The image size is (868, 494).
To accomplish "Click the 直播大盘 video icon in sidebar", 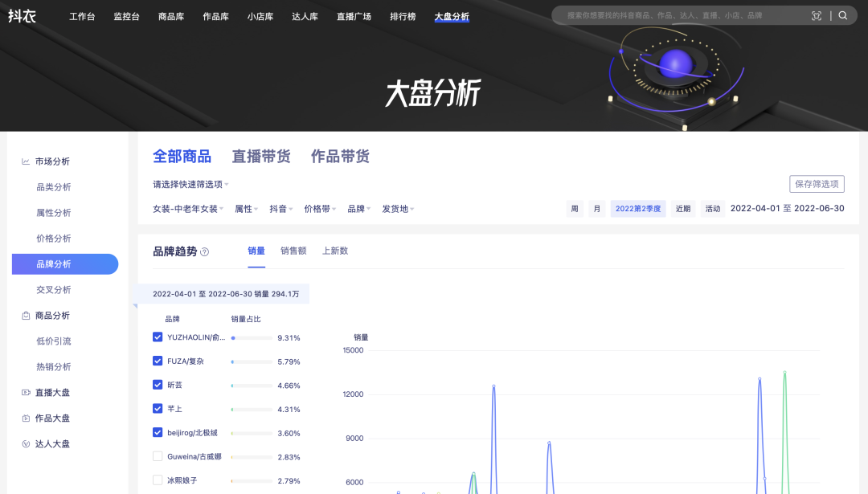I will coord(26,393).
